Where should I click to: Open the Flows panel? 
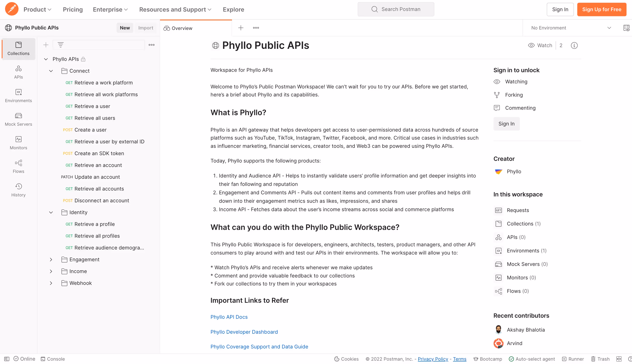pos(18,166)
